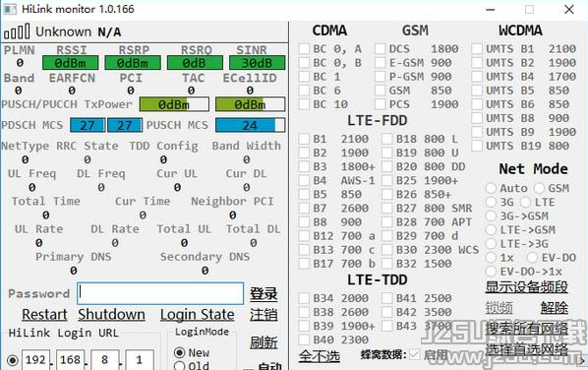Viewport: 588px width, 370px height.
Task: Click the SINR 30dB indicator bar
Action: 258,63
